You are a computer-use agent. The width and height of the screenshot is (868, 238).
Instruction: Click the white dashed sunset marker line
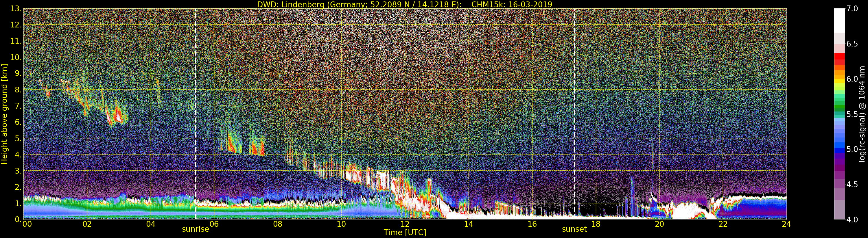click(x=574, y=114)
